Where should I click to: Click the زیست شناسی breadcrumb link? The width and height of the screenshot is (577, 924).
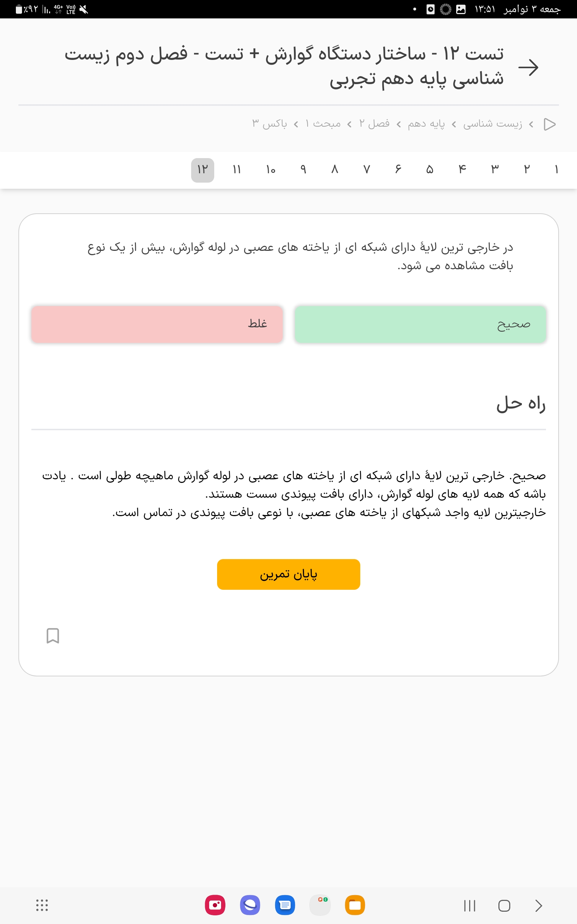[x=493, y=124]
